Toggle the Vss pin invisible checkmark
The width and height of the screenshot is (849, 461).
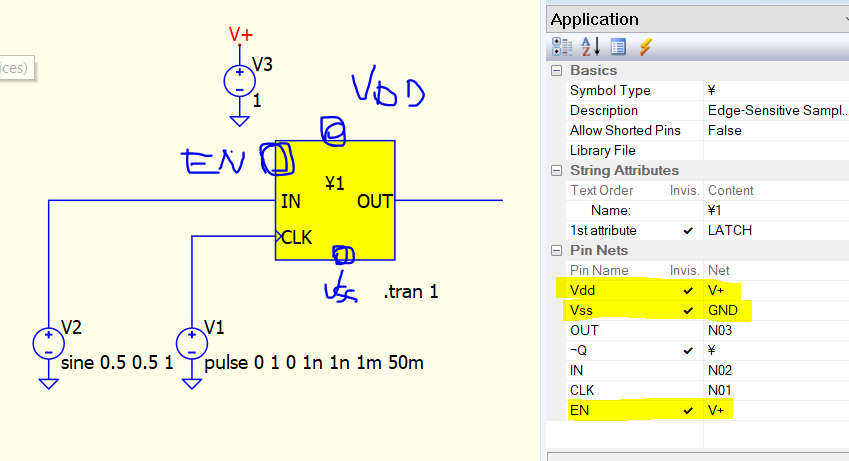pyautogui.click(x=688, y=311)
